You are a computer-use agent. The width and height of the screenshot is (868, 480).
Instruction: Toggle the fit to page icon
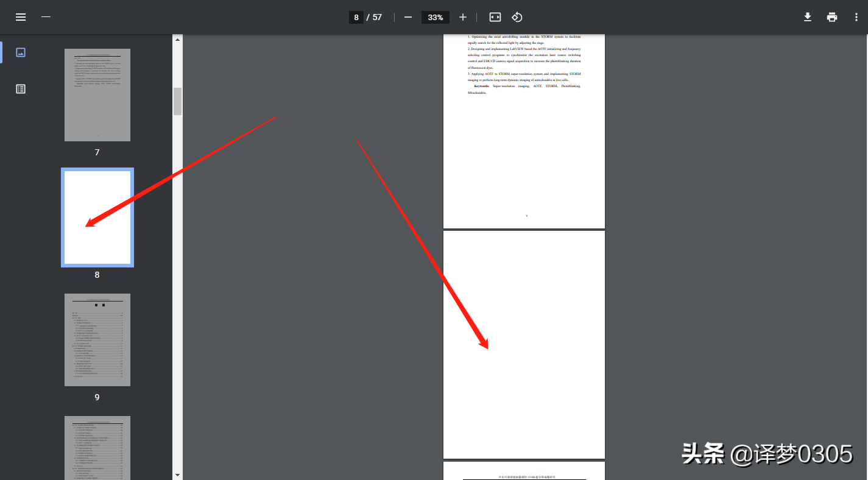pos(495,17)
